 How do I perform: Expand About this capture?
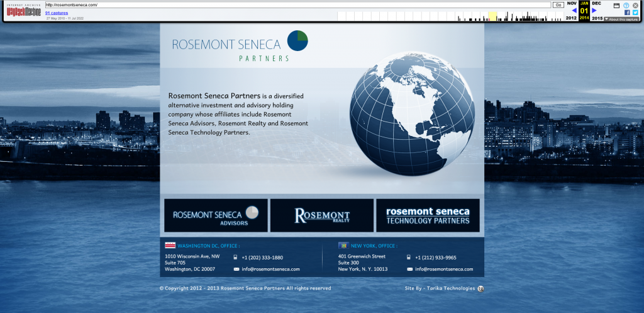621,19
